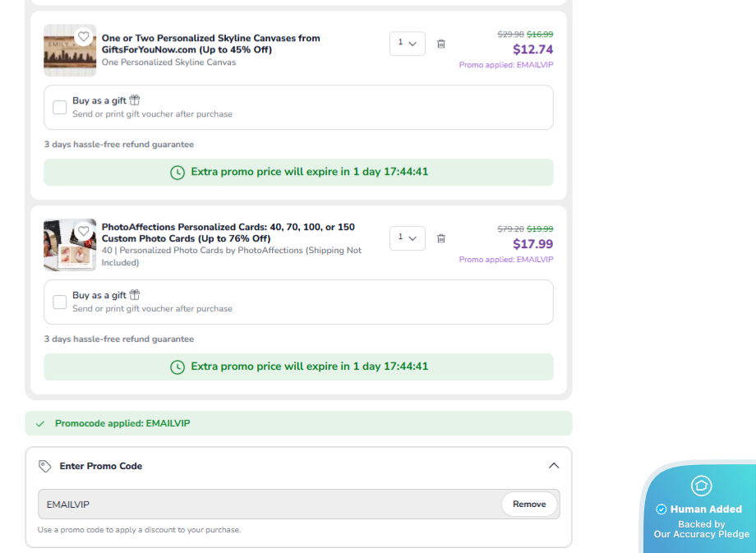
Task: Collapse the Enter Promo Code section
Action: click(553, 466)
